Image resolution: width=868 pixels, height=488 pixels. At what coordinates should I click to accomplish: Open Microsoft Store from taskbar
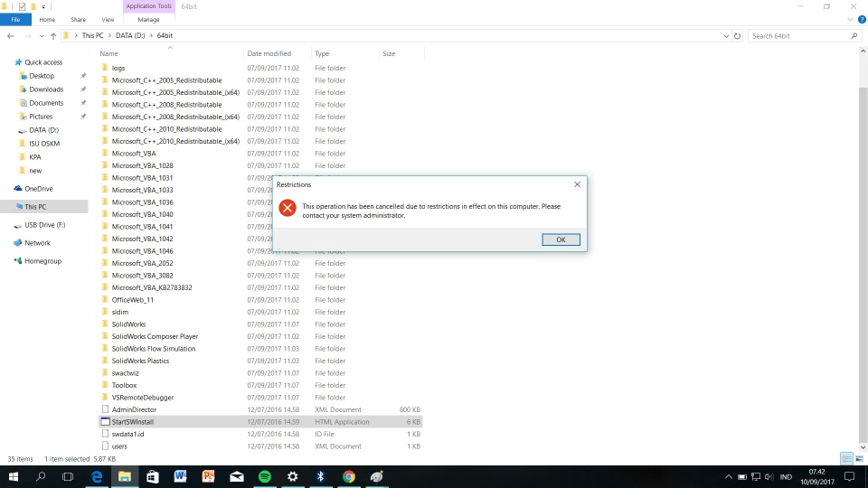pyautogui.click(x=152, y=476)
